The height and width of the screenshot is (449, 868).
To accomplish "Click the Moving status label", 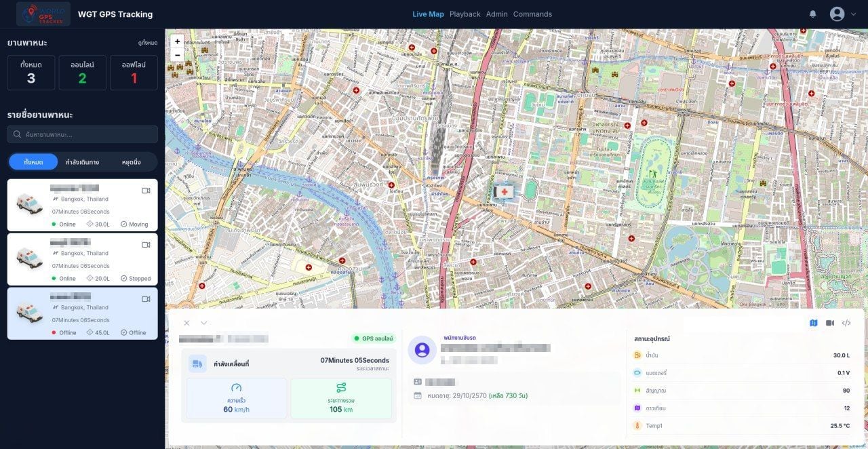I will point(138,224).
